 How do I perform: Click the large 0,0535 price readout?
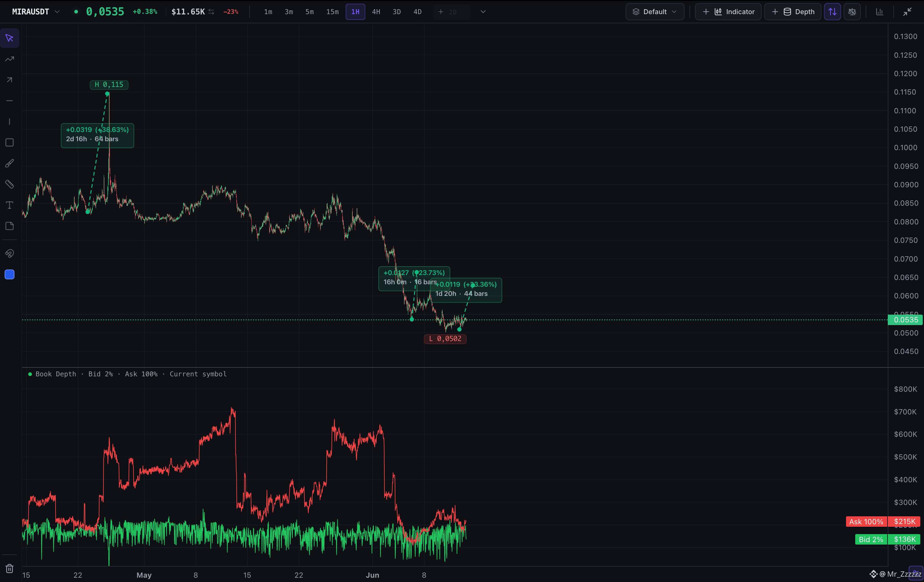(105, 12)
